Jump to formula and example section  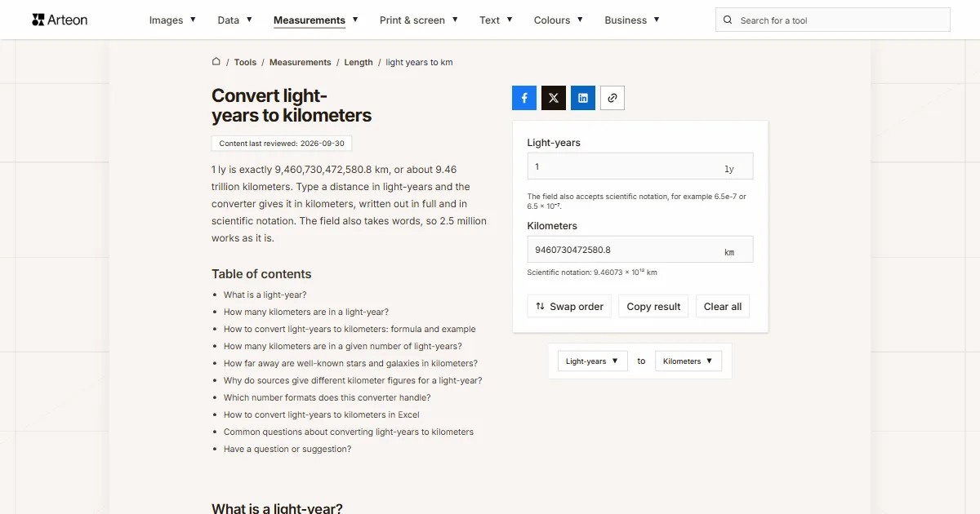(x=350, y=329)
